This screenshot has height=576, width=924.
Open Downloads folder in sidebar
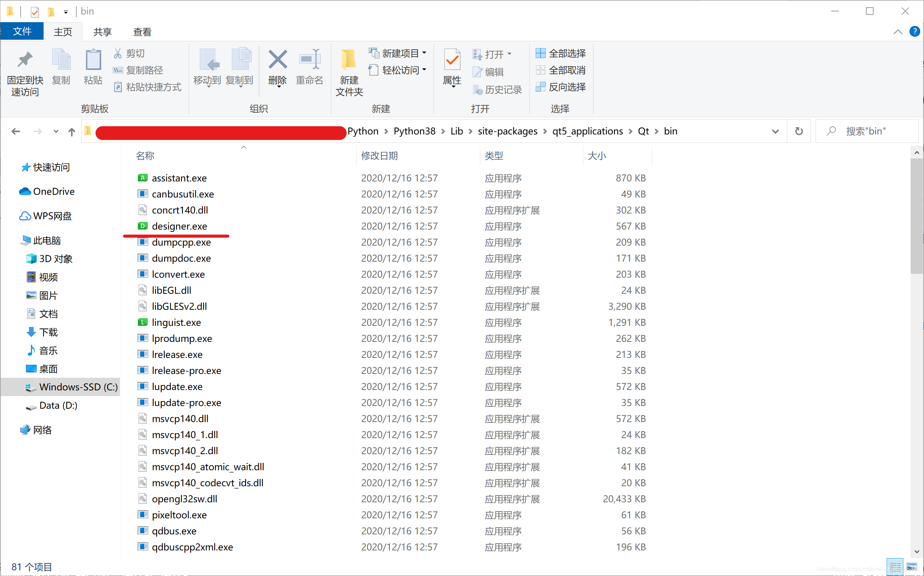[x=42, y=332]
